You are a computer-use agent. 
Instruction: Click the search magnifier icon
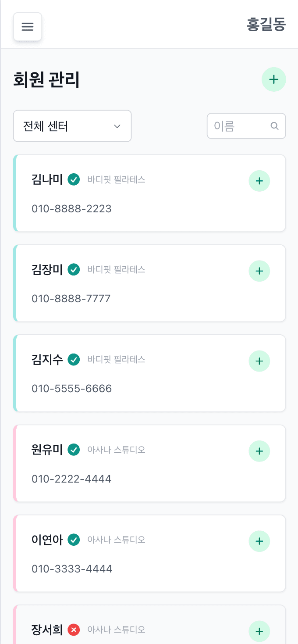(274, 126)
